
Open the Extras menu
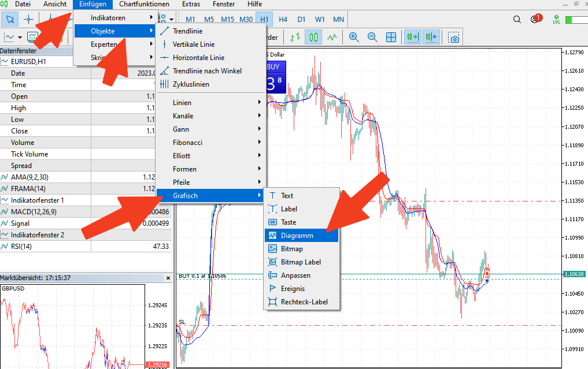point(191,4)
